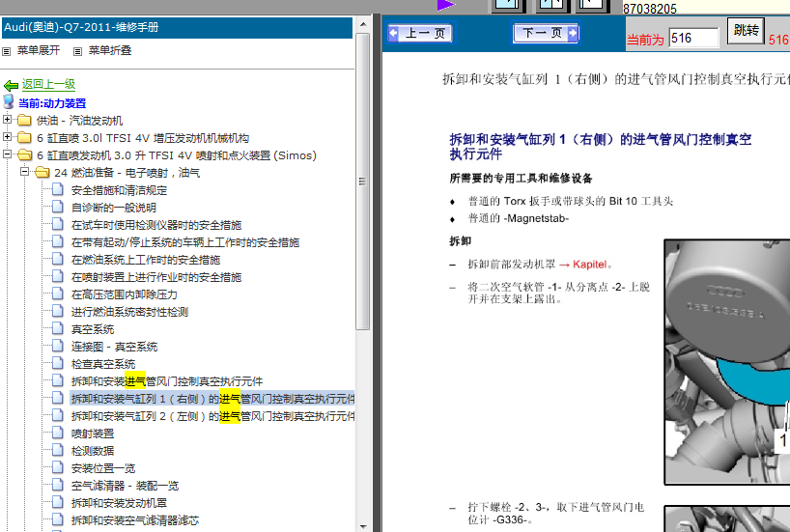Expand the 供油 - 汽油发动机 folder
Viewport: 790px width, 532px height.
pos(7,120)
